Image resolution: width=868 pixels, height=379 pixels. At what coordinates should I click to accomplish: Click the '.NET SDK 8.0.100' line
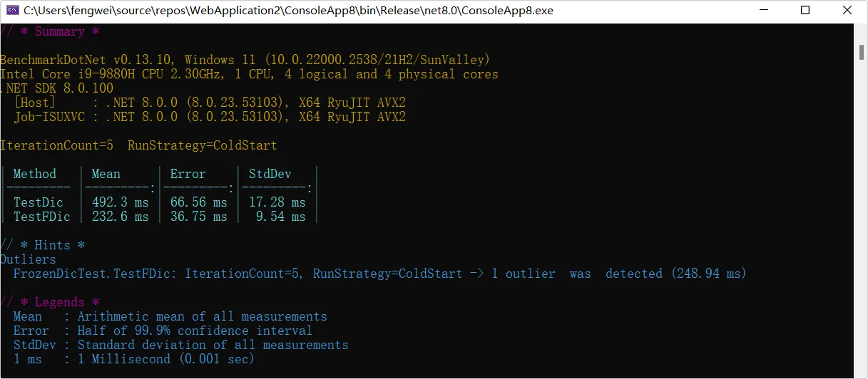click(x=57, y=88)
